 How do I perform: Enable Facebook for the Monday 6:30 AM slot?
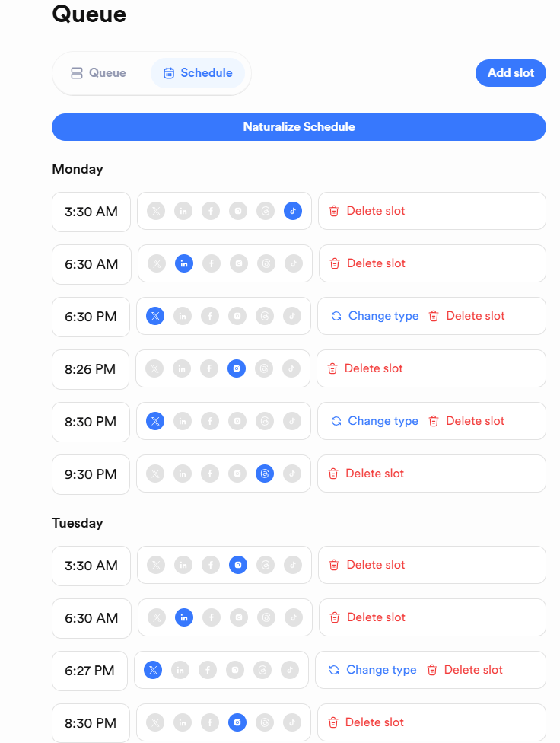point(211,263)
